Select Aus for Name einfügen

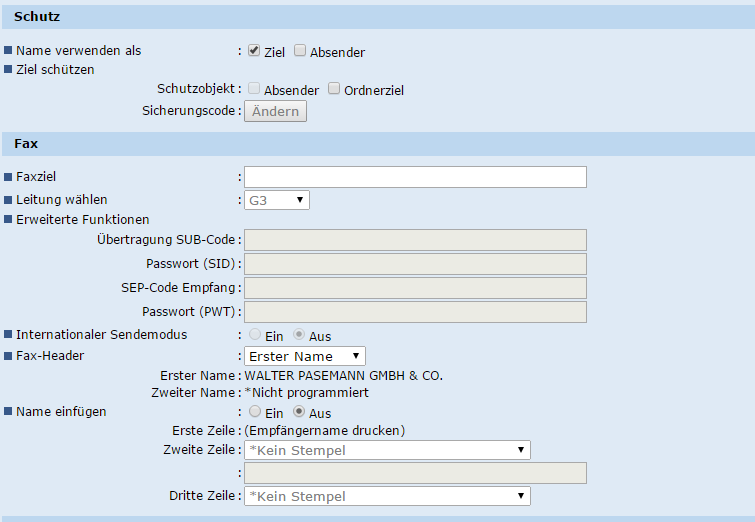coord(299,412)
